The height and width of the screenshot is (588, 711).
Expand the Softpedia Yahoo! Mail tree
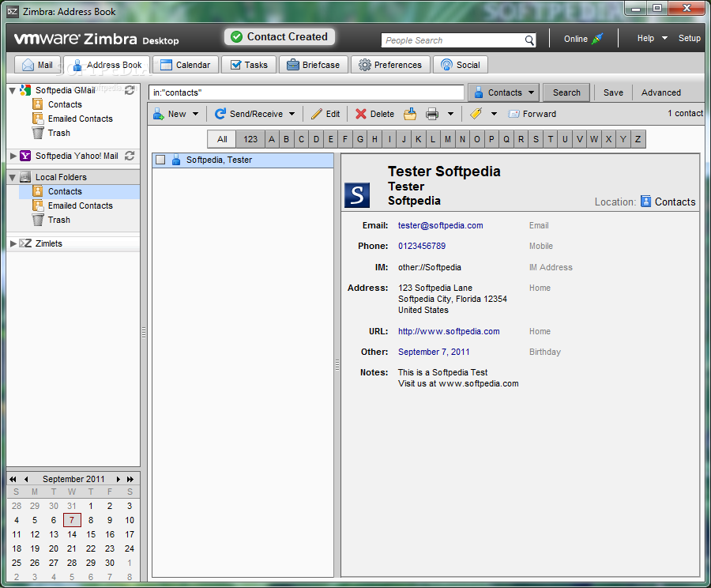(13, 156)
